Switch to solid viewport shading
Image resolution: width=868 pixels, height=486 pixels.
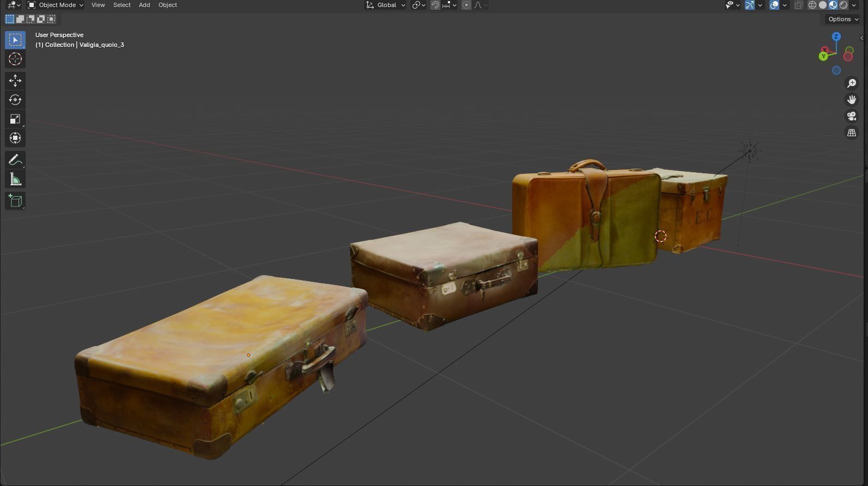coord(823,5)
